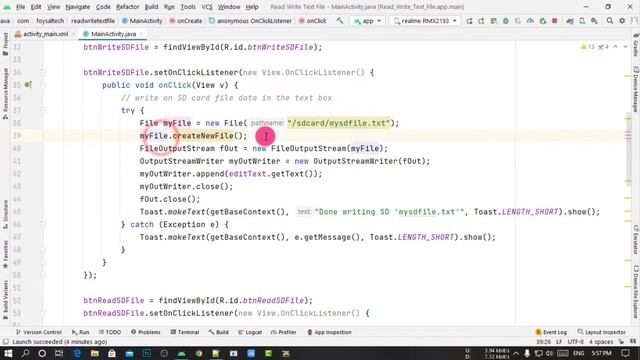Image resolution: width=640 pixels, height=360 pixels.
Task: Click the Profile app gauge icon
Action: [x=530, y=21]
